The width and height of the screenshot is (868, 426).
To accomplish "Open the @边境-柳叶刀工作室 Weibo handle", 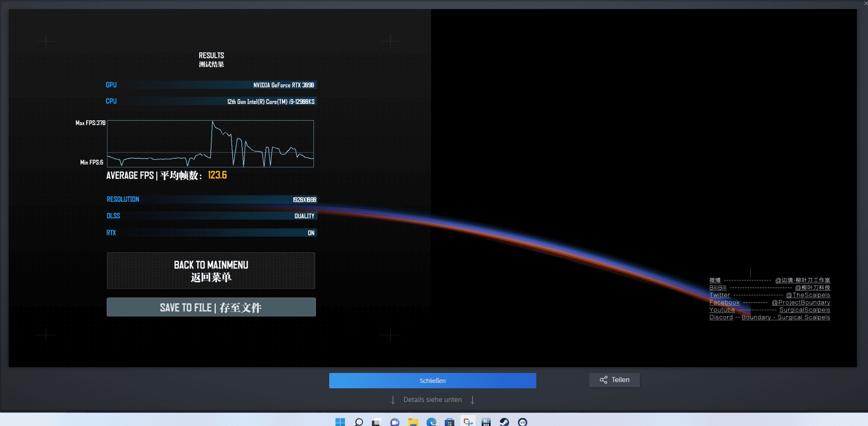I will (803, 280).
